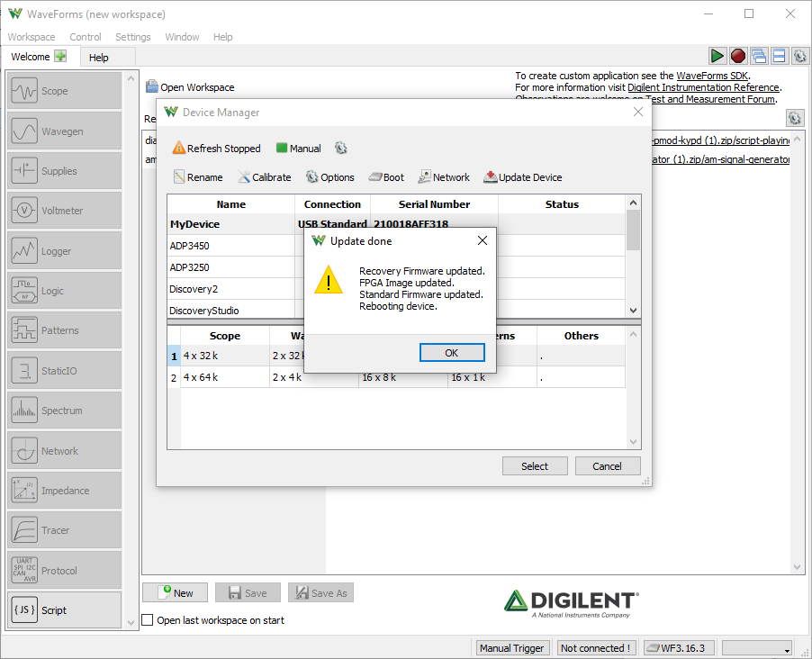Open the Spectrum analyzer instrument
Screen dimensions: 812x659
coord(64,411)
